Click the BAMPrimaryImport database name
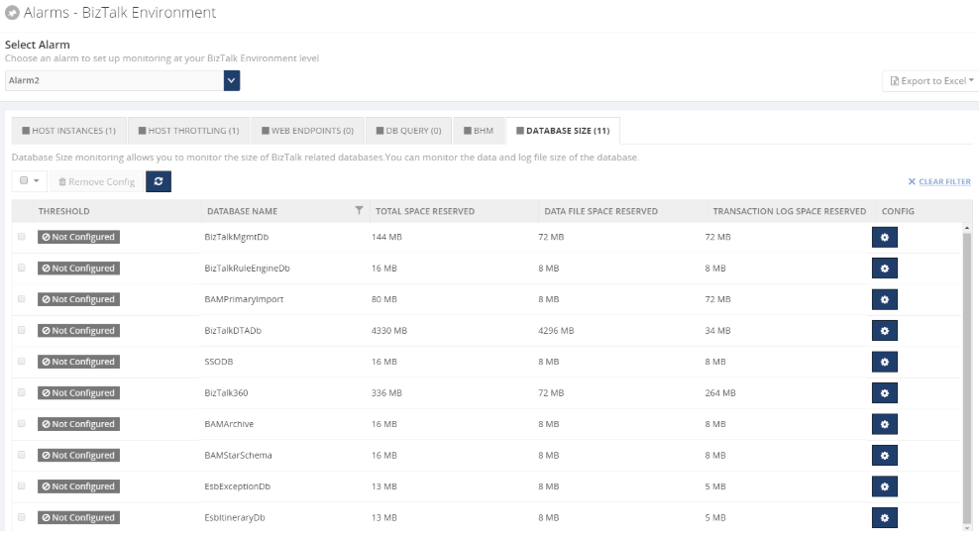The width and height of the screenshot is (980, 538). click(244, 299)
